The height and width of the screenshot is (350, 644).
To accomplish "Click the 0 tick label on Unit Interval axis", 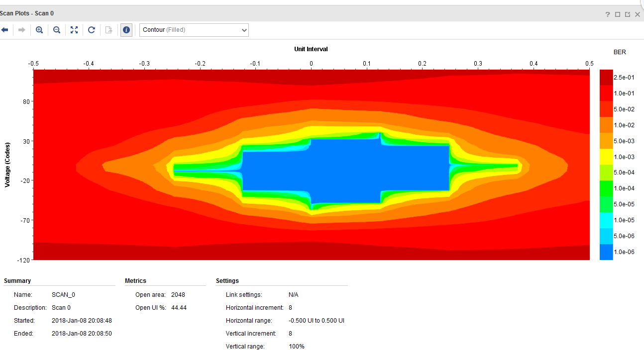I will (x=311, y=64).
